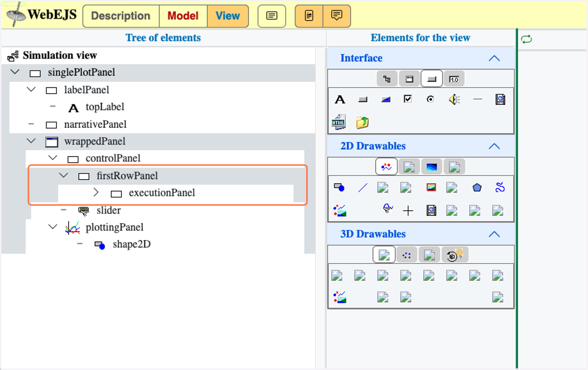The image size is (588, 370).
Task: Switch to the Description tab
Action: tap(121, 16)
